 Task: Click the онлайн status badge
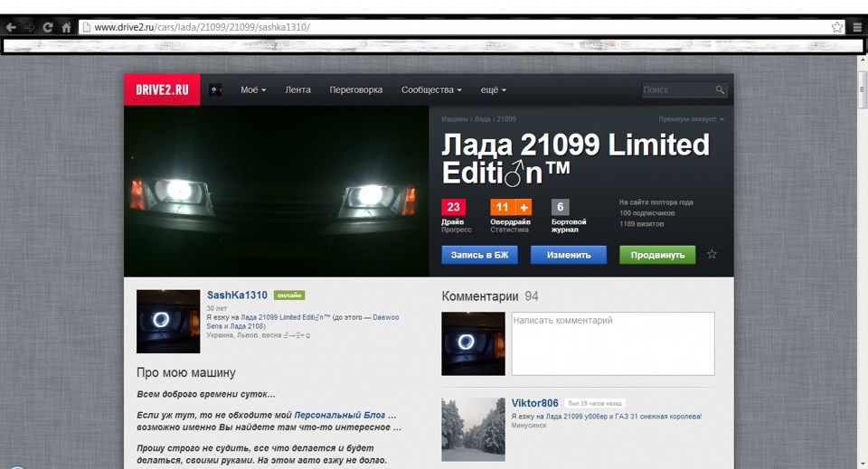289,295
